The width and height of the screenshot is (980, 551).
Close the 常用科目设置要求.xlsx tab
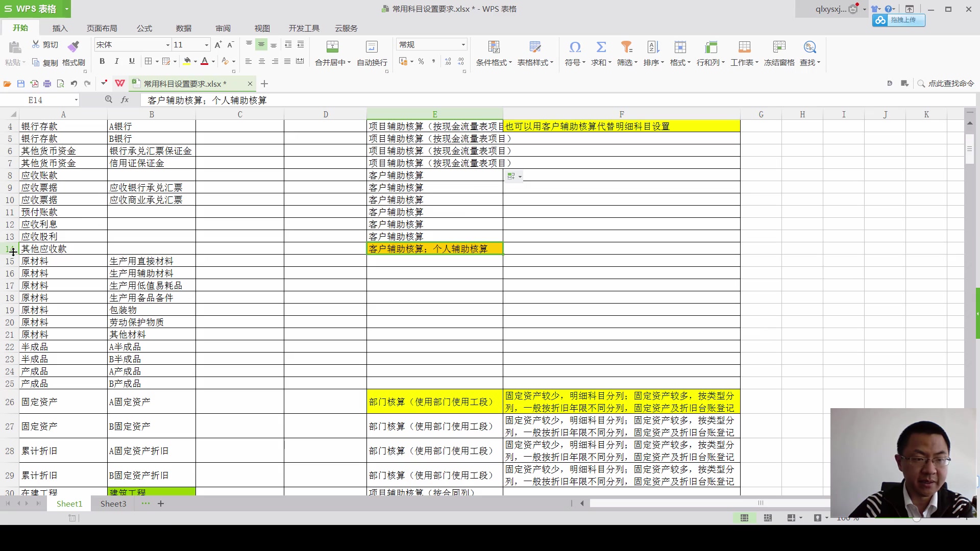(250, 84)
